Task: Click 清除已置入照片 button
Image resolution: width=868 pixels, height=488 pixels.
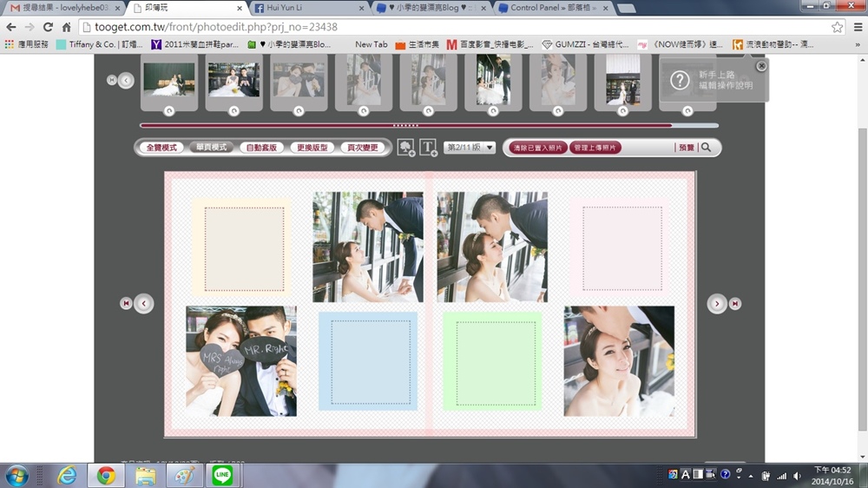Action: tap(537, 148)
